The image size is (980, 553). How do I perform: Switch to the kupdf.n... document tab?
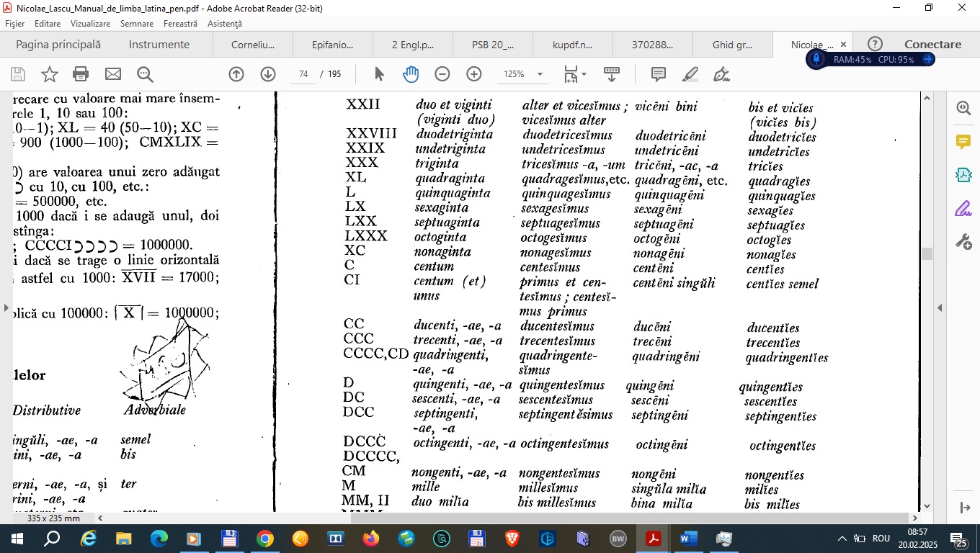573,45
